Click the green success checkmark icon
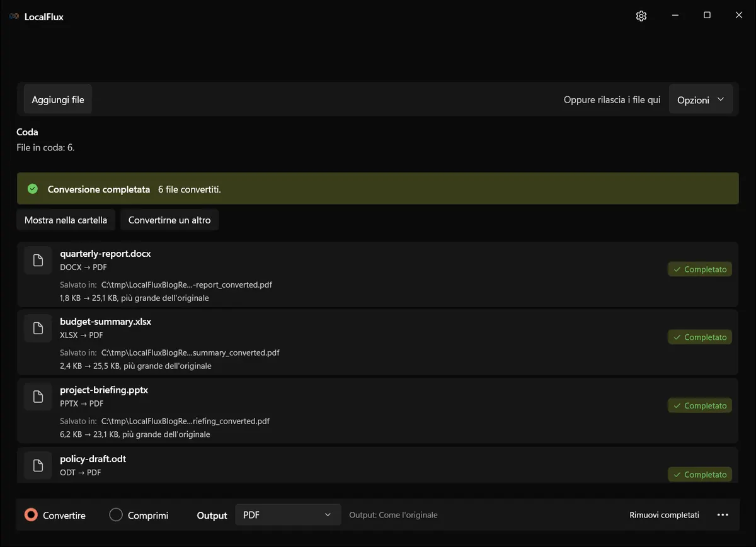Screen dimensions: 756x547 pyautogui.click(x=33, y=189)
